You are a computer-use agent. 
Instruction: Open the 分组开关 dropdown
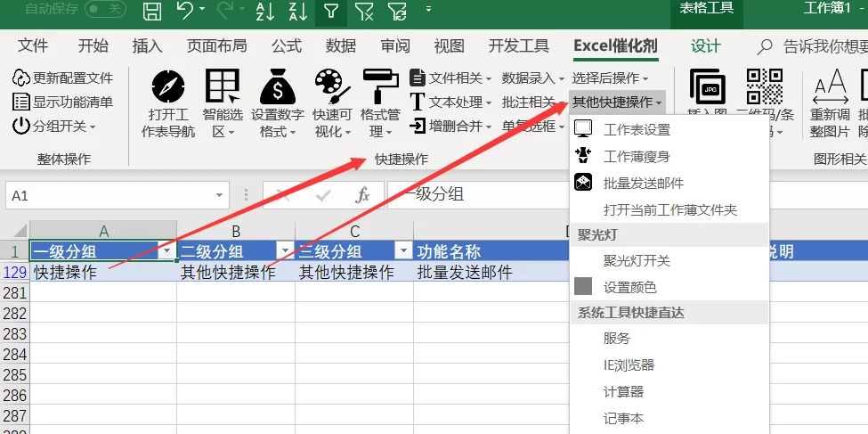click(53, 127)
